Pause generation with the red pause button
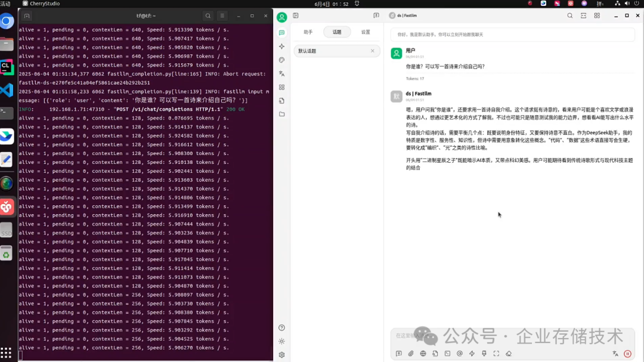Viewport: 644px width, 362px height. pos(627,354)
